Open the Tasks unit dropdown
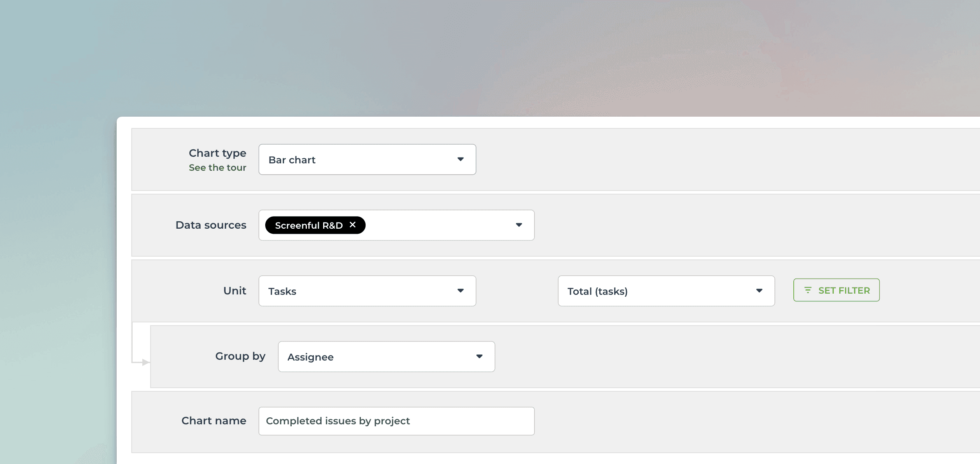The image size is (980, 464). click(x=367, y=291)
